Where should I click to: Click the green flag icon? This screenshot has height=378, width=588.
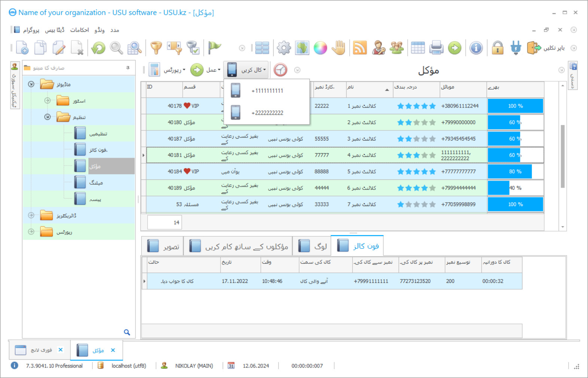pos(214,48)
